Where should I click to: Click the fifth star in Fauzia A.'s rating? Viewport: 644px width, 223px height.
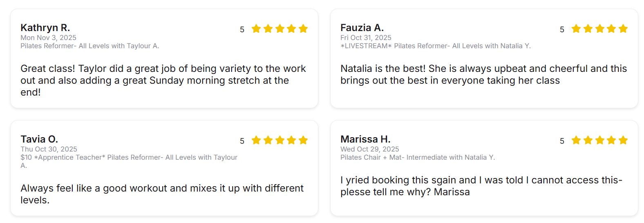[x=623, y=29]
